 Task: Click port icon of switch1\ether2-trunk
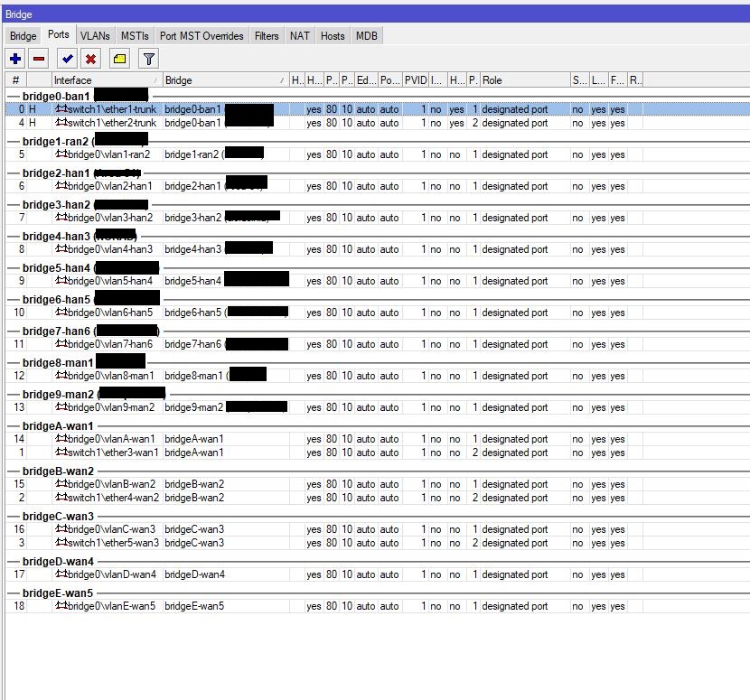point(61,123)
